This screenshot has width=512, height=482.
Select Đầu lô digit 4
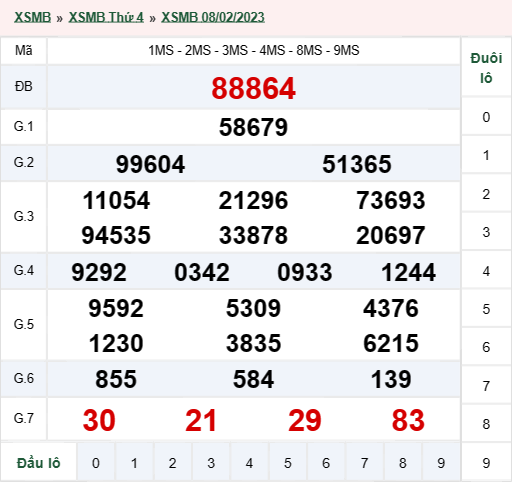(x=249, y=463)
